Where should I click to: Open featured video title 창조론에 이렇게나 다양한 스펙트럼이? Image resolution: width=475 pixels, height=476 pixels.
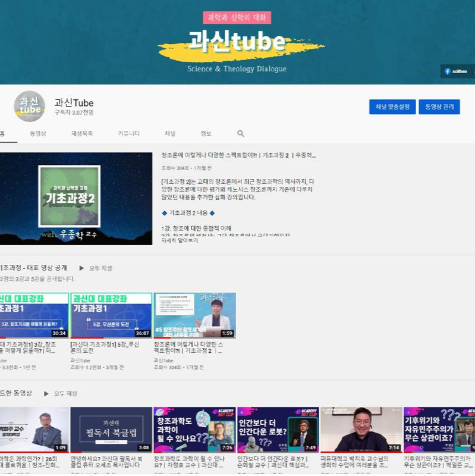tap(238, 155)
